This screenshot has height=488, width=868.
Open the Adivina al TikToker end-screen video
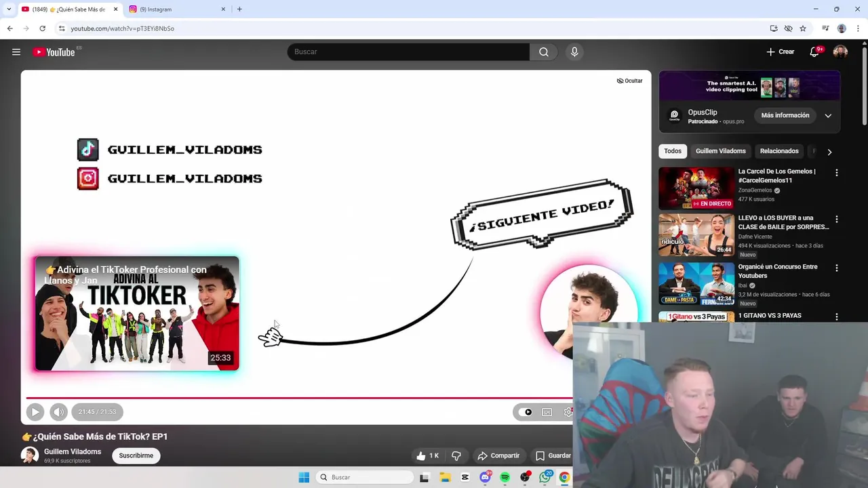(137, 313)
